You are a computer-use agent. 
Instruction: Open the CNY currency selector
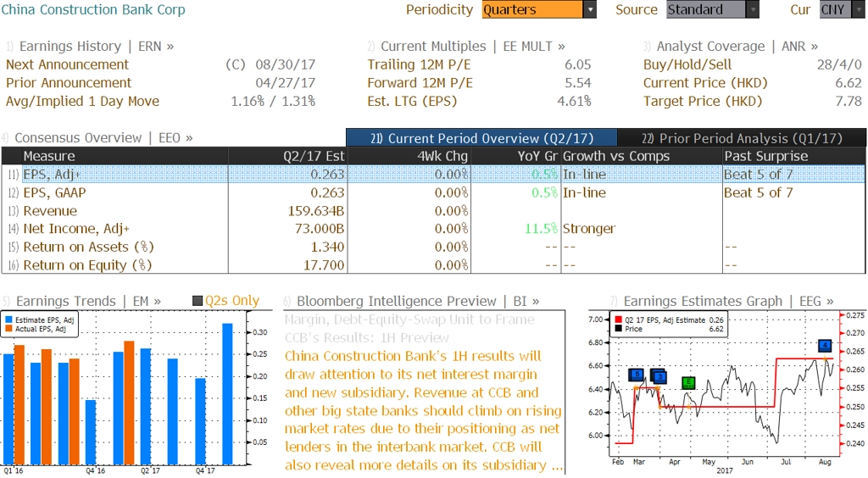(842, 9)
